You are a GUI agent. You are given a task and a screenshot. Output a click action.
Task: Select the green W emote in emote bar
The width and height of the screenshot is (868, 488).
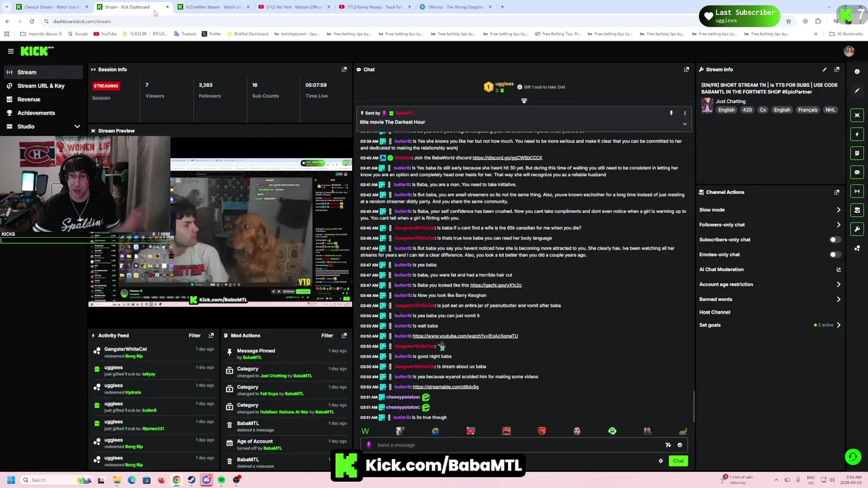[365, 431]
